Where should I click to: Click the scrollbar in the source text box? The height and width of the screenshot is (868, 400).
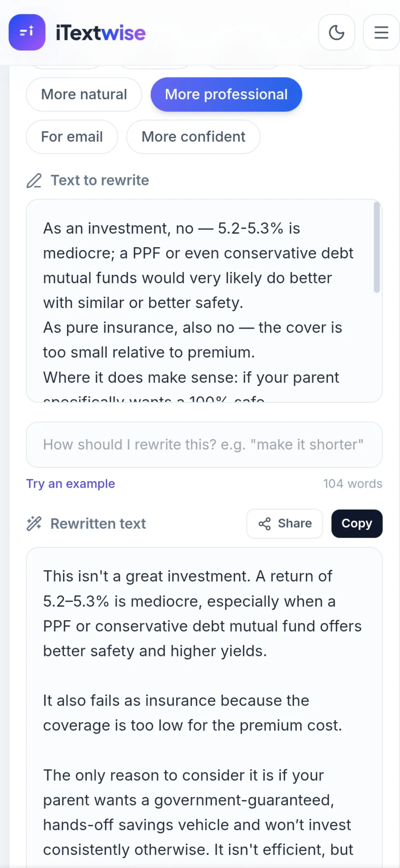377,247
